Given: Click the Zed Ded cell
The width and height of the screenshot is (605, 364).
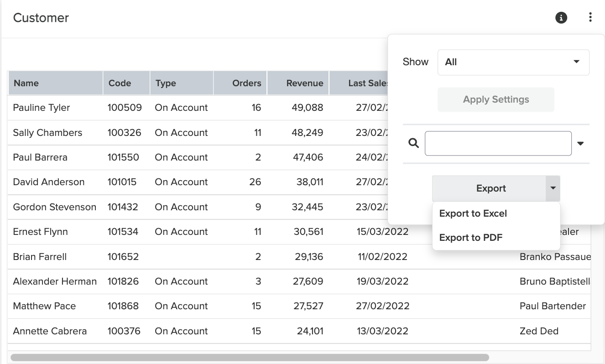Looking at the screenshot, I should pos(539,331).
